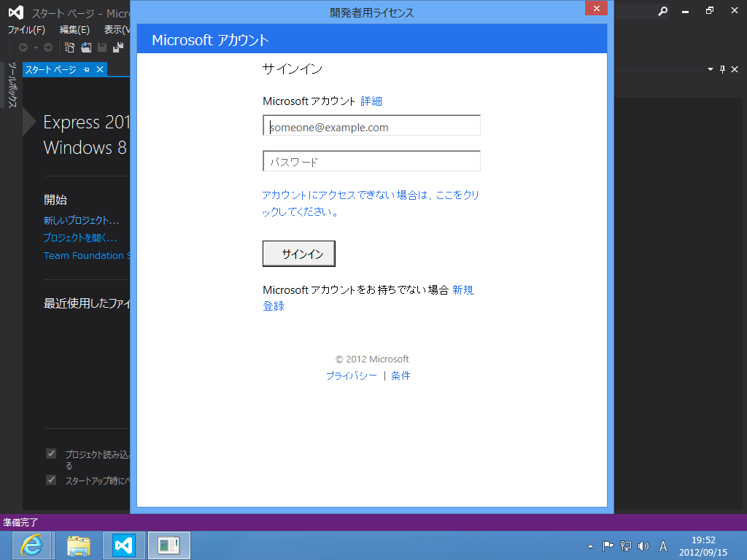Open File Explorer from the taskbar
The image size is (747, 560).
pyautogui.click(x=78, y=545)
